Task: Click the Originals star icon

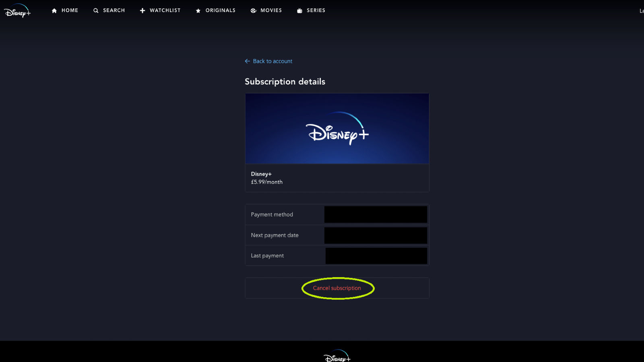Action: 198,10
